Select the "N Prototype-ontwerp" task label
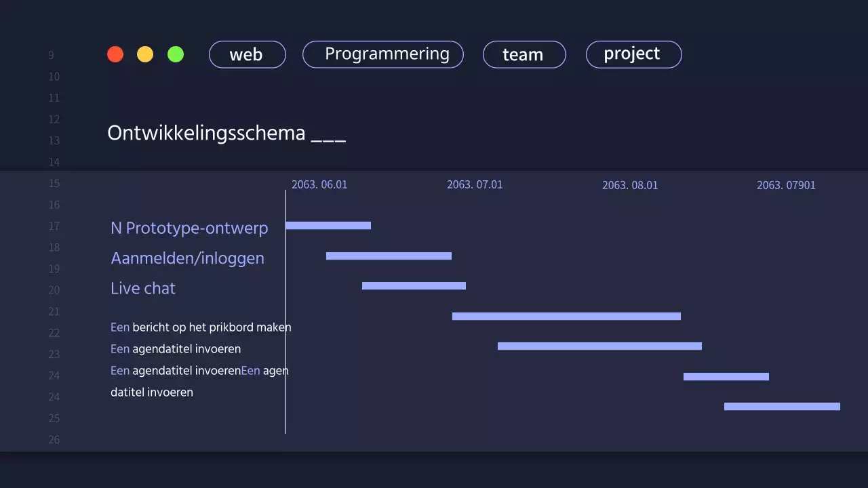Screen dimensions: 868x488 coord(189,228)
